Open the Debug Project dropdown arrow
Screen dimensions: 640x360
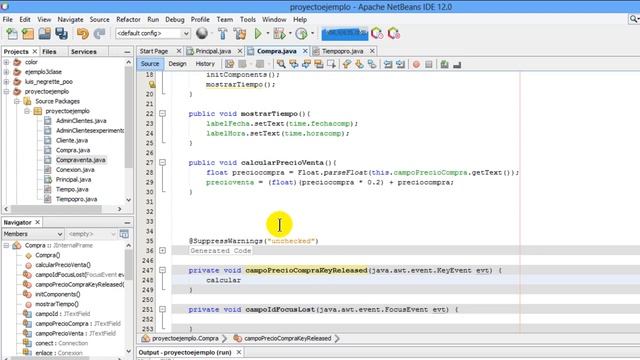click(x=290, y=33)
